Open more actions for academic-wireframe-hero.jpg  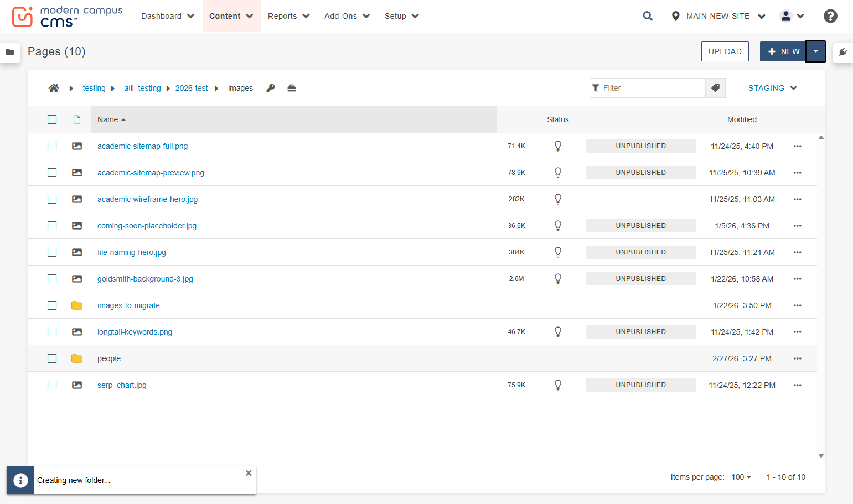point(798,199)
